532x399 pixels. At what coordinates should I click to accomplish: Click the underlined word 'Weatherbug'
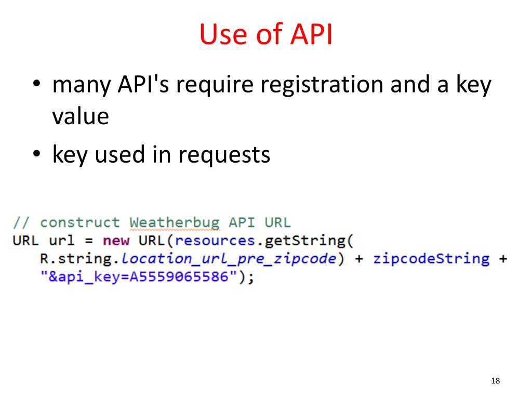(175, 222)
